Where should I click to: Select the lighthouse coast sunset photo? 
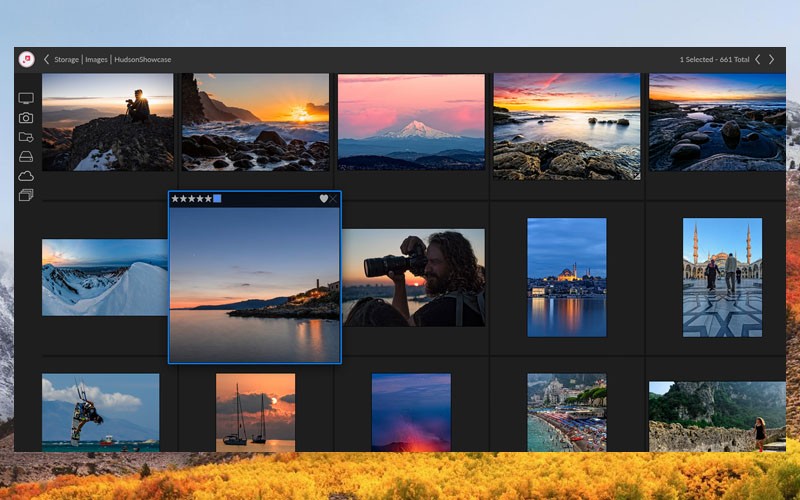[255, 285]
